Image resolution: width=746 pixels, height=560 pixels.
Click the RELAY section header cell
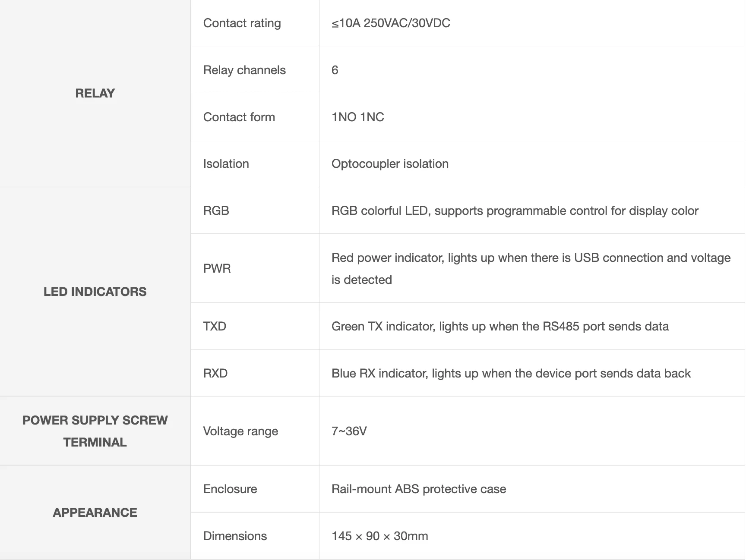point(95,93)
